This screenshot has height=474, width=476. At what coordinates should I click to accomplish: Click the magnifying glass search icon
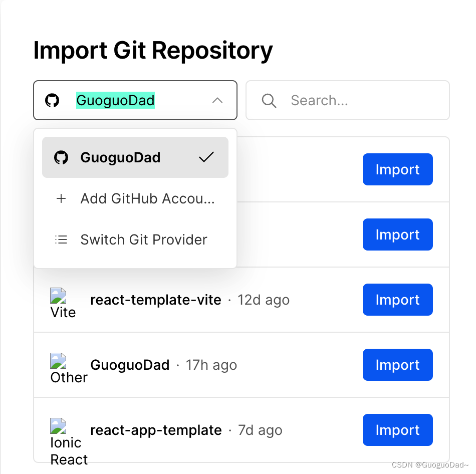269,101
